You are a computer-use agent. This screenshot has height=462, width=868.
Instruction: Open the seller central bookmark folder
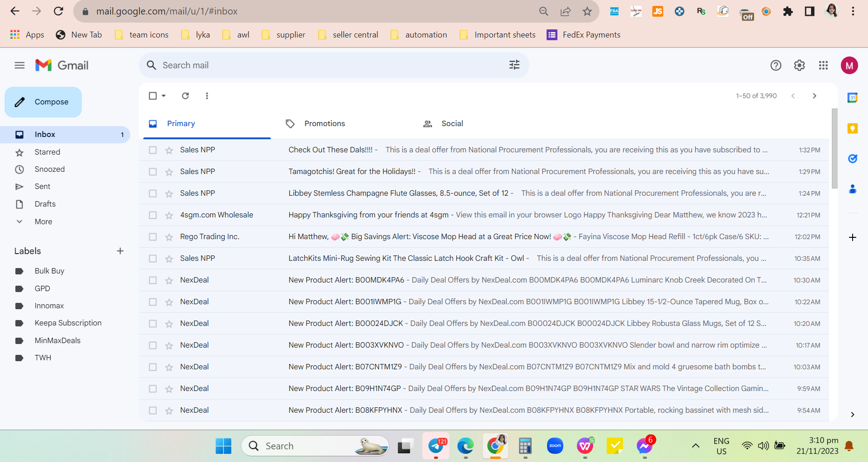[348, 35]
